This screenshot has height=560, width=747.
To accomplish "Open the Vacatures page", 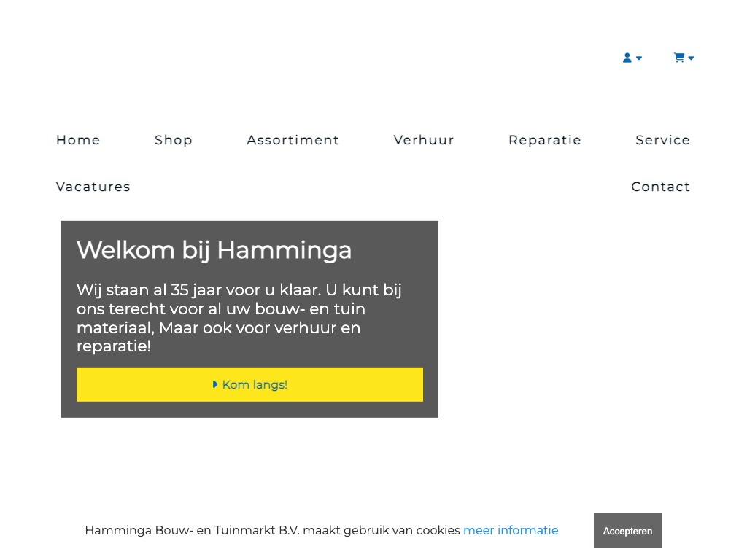I will (x=93, y=187).
